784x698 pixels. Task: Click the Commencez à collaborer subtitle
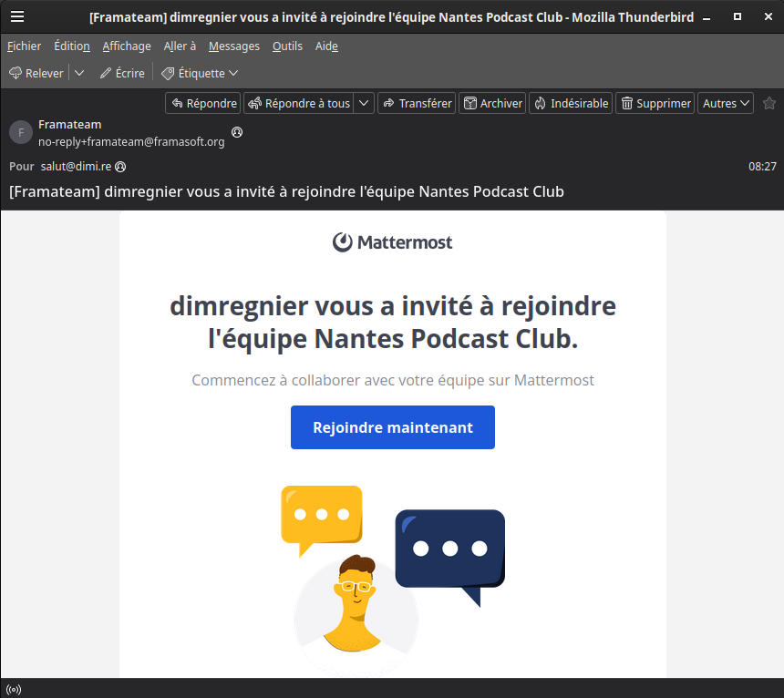[x=393, y=380]
